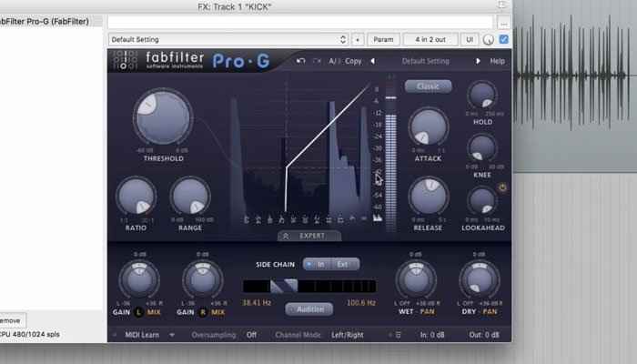The width and height of the screenshot is (637, 364).
Task: Select side chain In source
Action: click(x=318, y=265)
